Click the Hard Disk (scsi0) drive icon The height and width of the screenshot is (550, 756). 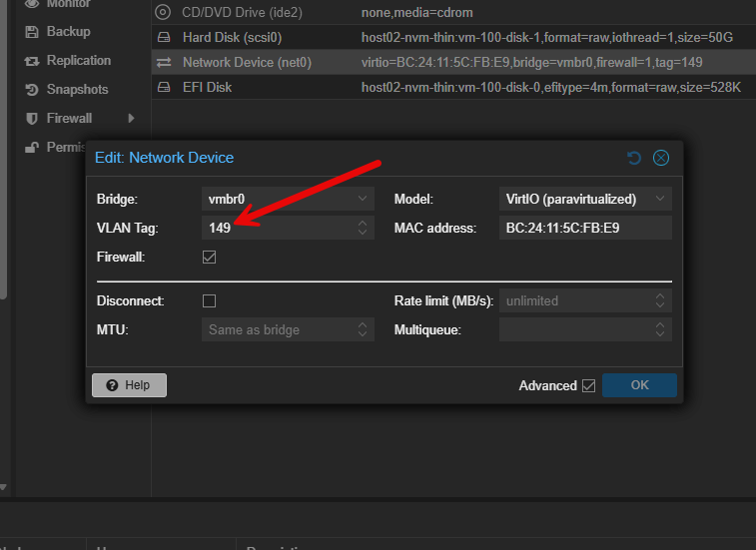(164, 37)
